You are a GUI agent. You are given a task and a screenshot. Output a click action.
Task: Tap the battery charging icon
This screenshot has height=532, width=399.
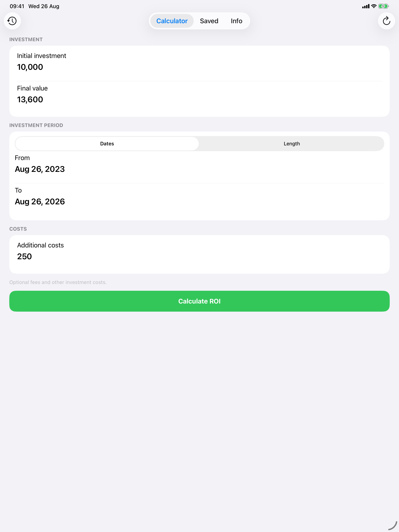tap(383, 6)
